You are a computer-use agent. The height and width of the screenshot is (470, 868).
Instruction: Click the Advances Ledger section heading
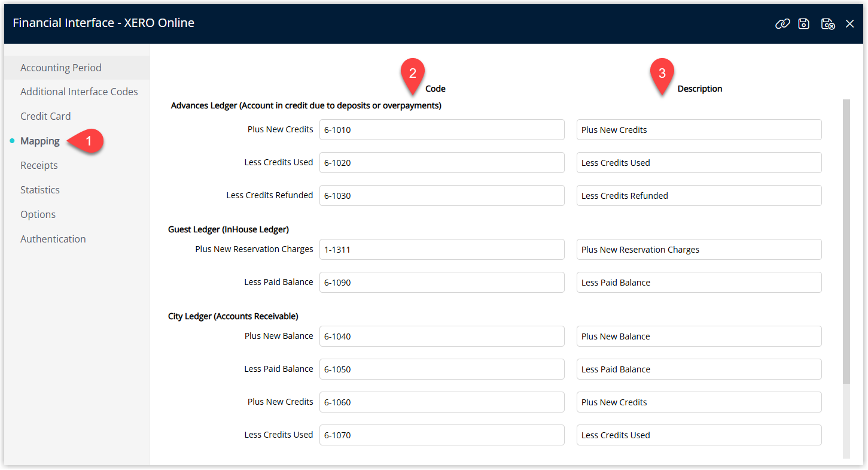tap(306, 105)
